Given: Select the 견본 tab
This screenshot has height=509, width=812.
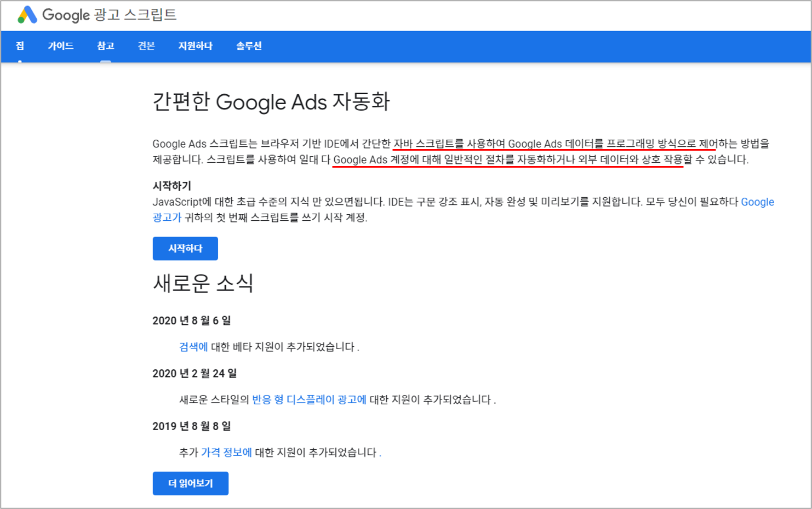Looking at the screenshot, I should tap(146, 46).
